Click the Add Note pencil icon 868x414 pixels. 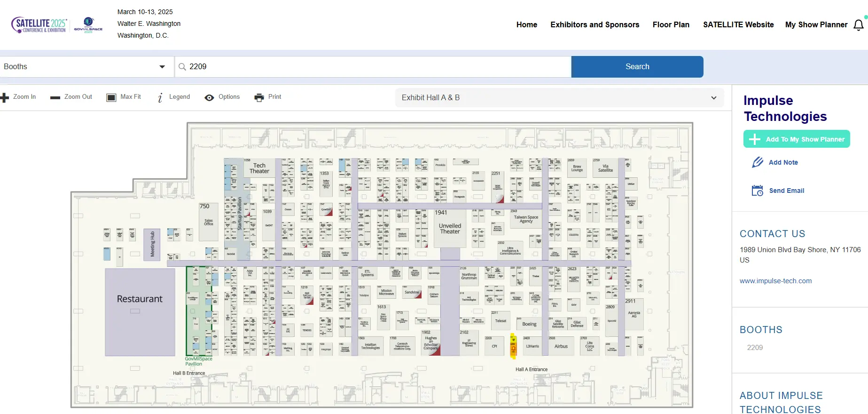[x=757, y=162]
